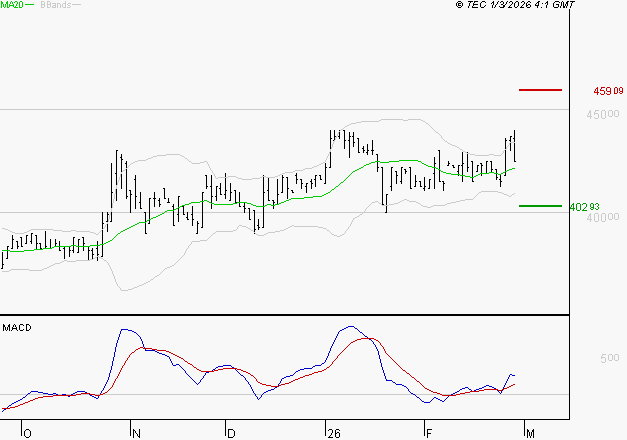Click the green 402.93 support value
The height and width of the screenshot is (440, 627).
point(584,207)
